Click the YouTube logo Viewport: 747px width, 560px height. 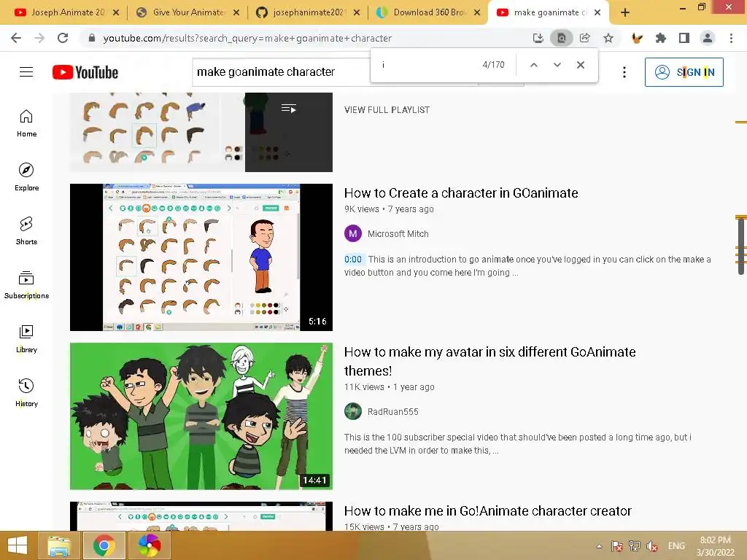85,72
